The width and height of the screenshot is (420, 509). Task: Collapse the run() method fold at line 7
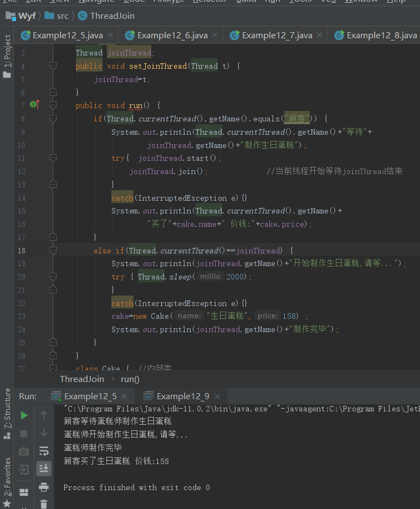[53, 105]
